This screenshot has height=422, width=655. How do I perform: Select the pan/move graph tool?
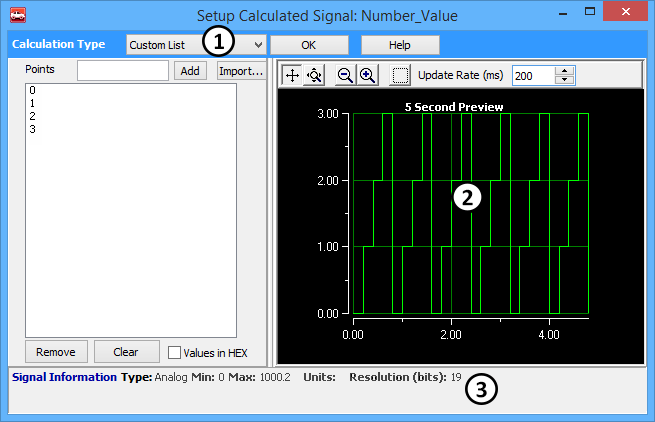(292, 75)
